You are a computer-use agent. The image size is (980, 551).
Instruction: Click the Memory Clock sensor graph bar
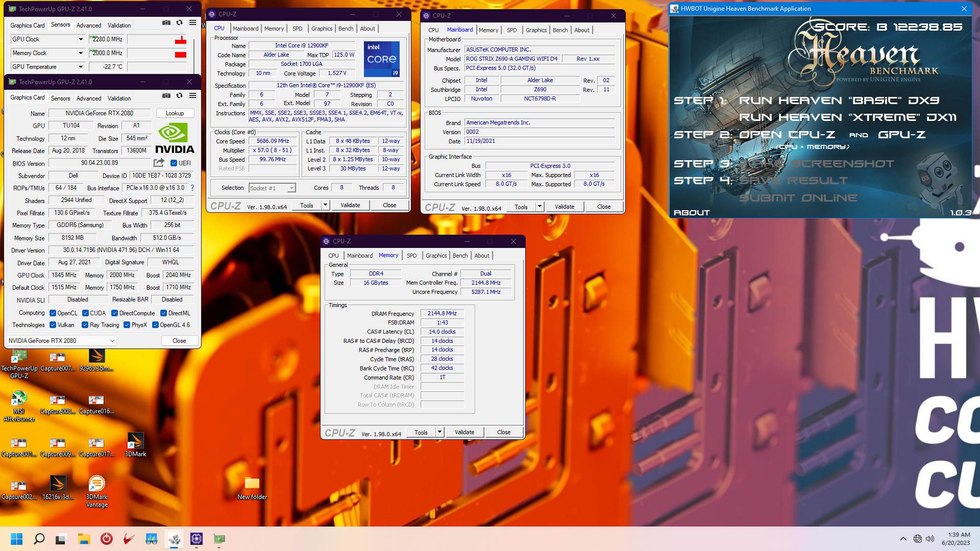[157, 53]
